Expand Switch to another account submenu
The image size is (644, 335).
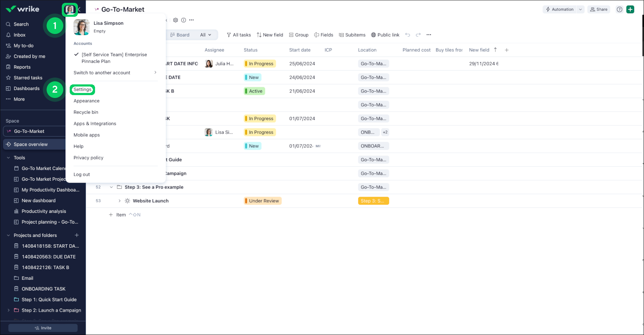[115, 73]
